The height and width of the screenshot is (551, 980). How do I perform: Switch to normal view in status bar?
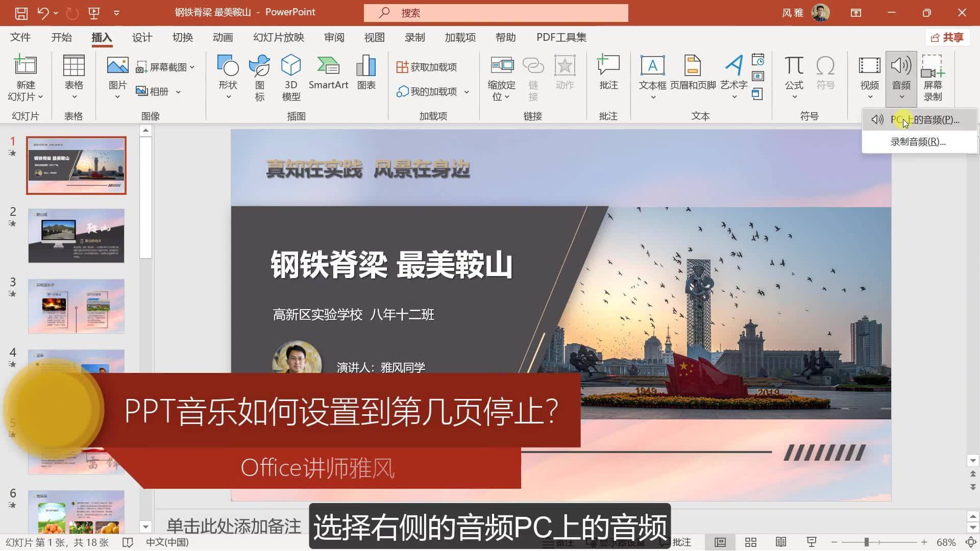coord(720,542)
